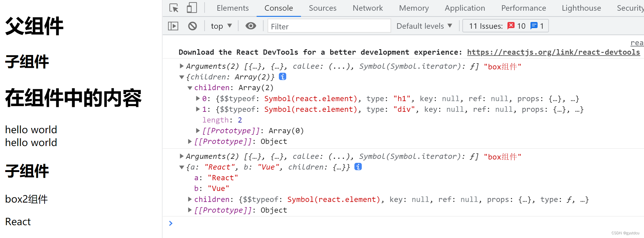
Task: Expand array item 1 with type div
Action: [x=198, y=109]
